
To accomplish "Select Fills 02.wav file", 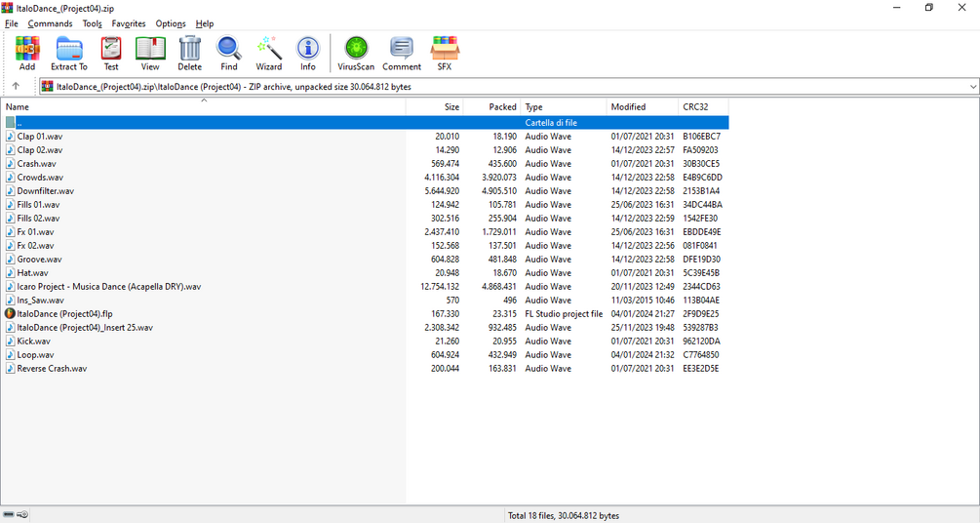I will click(x=38, y=219).
